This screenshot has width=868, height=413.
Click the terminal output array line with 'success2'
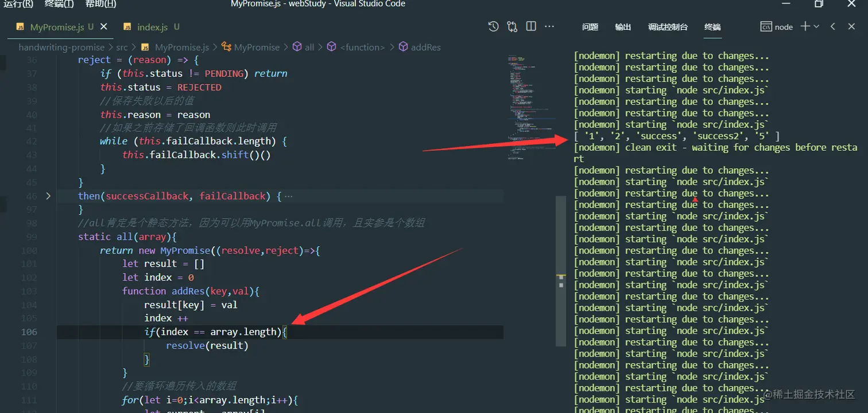coord(676,136)
